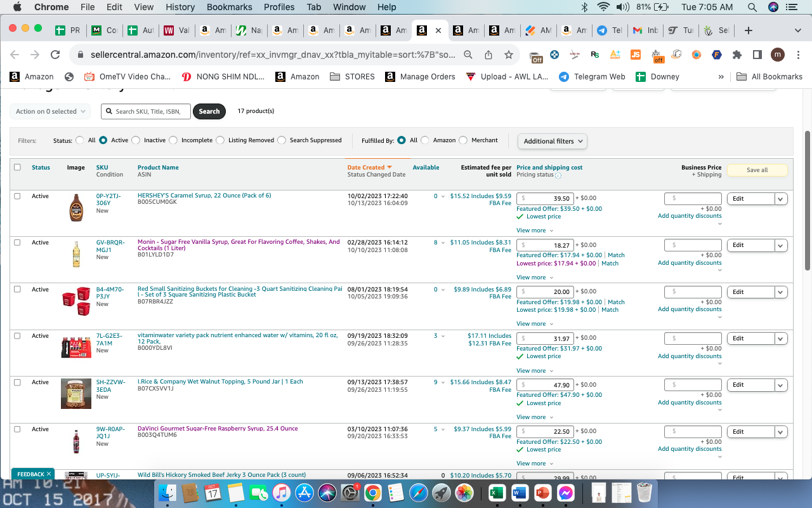The width and height of the screenshot is (812, 508).
Task: Select the Inactive status filter
Action: (x=136, y=140)
